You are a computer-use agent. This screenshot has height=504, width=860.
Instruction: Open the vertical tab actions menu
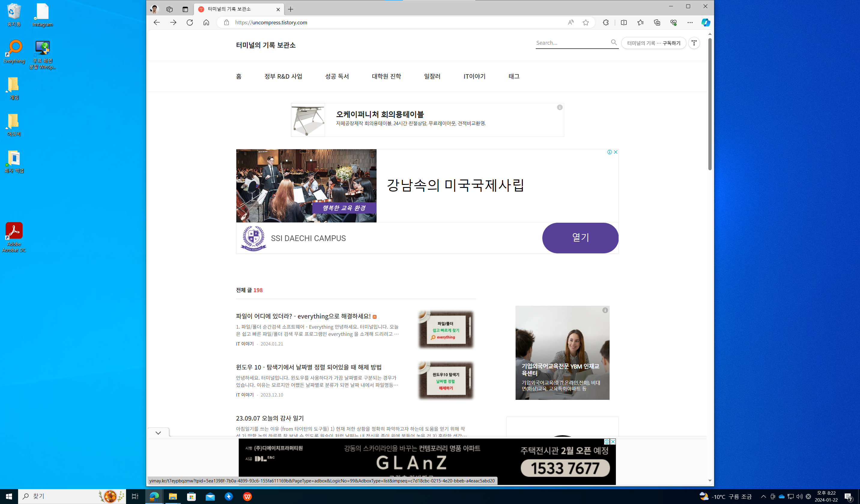[x=185, y=9]
